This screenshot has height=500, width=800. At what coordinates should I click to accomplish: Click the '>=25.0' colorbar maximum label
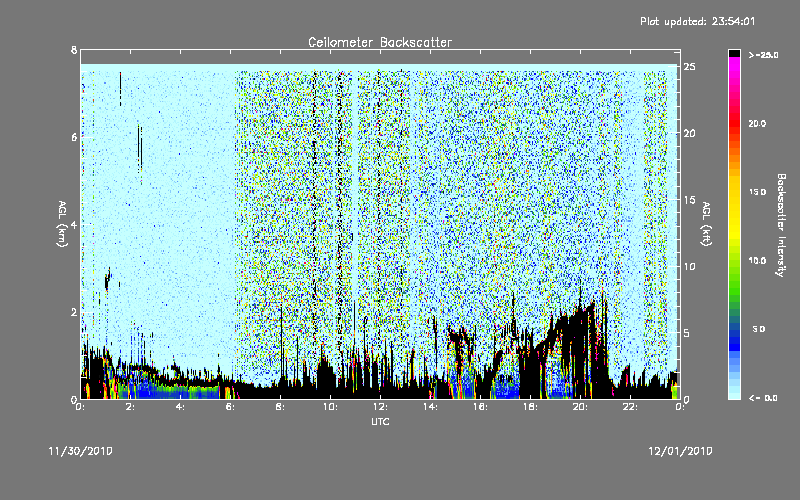pyautogui.click(x=763, y=55)
